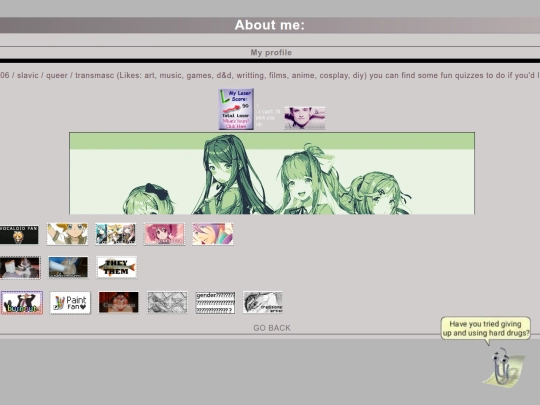This screenshot has height=405, width=540.
Task: Select the cat photo stamp
Action: (x=20, y=267)
